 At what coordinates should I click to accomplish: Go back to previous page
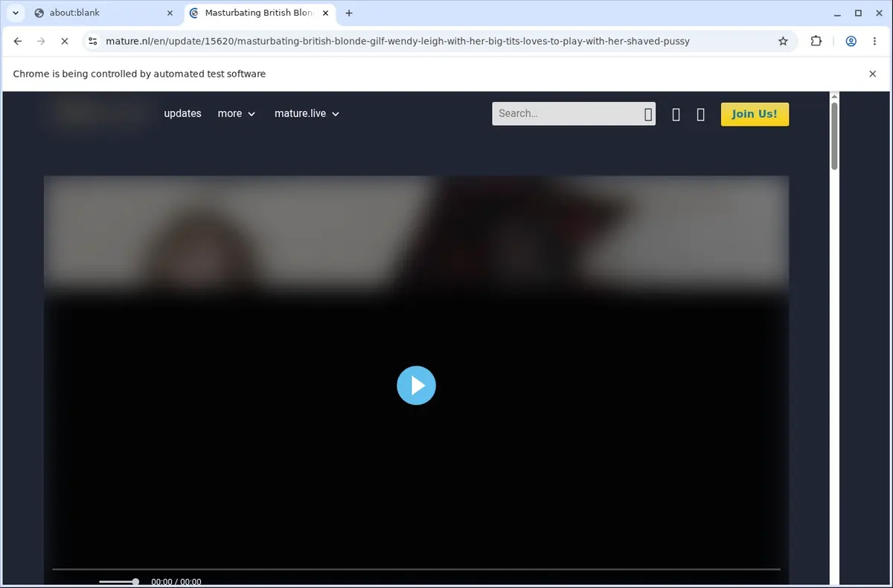coord(18,42)
